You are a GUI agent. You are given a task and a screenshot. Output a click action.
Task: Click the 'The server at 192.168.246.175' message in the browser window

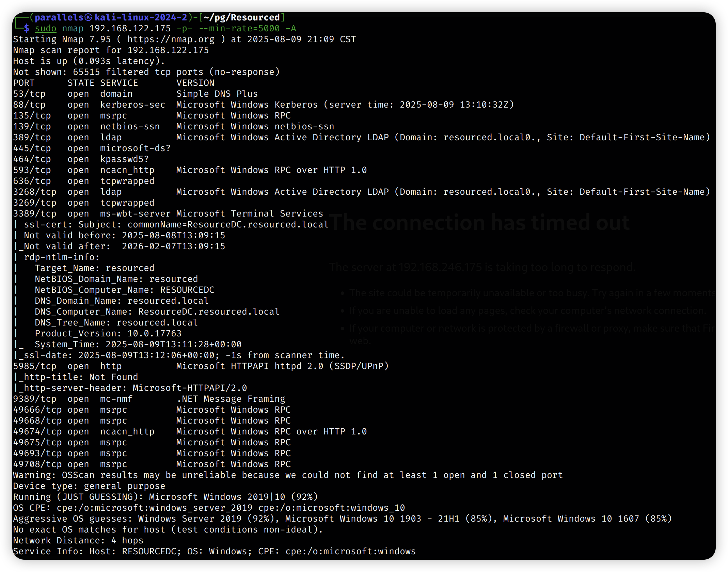tap(482, 267)
